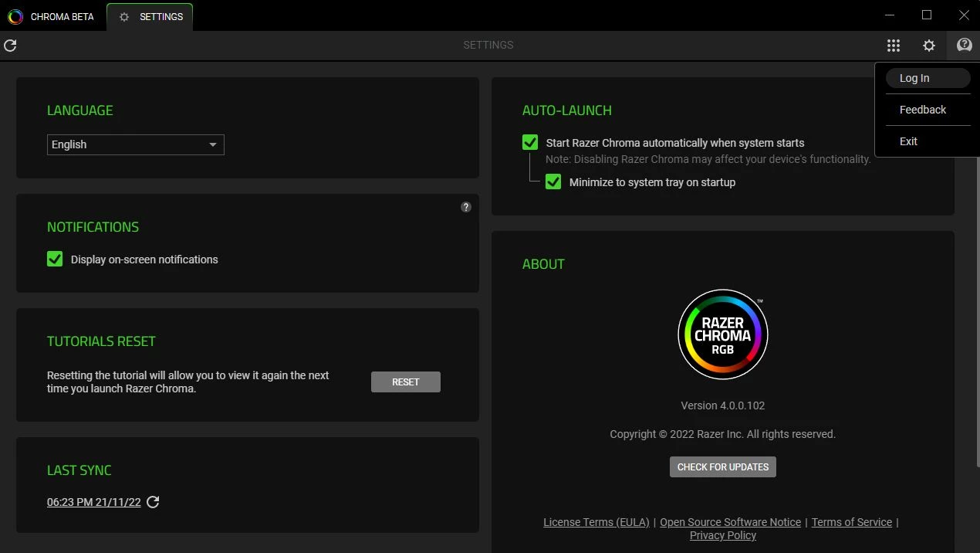Click the Version 4.0.0.102 text
This screenshot has width=980, height=553.
coord(723,405)
